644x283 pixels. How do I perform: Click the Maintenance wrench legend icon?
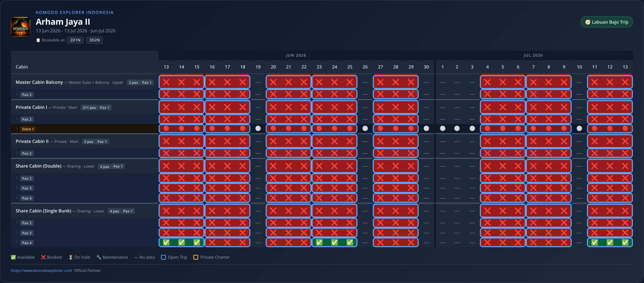99,257
